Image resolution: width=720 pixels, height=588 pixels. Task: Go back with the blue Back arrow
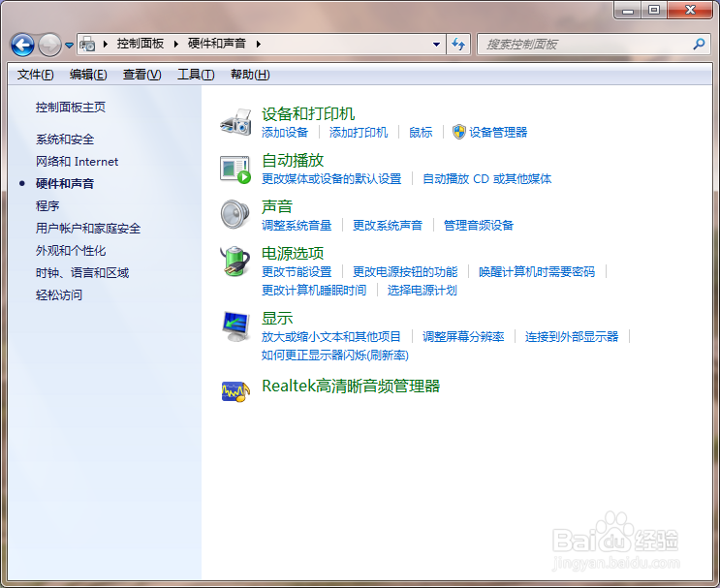22,45
